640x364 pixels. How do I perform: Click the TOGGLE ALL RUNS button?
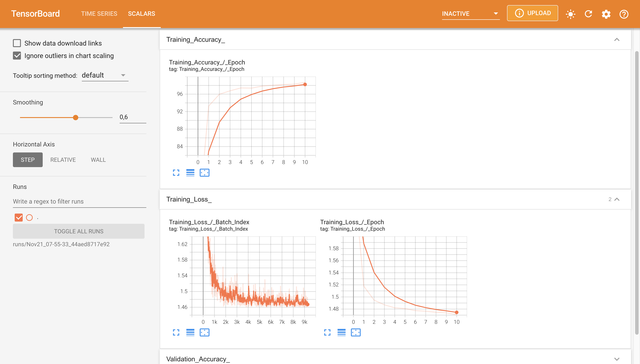78,231
